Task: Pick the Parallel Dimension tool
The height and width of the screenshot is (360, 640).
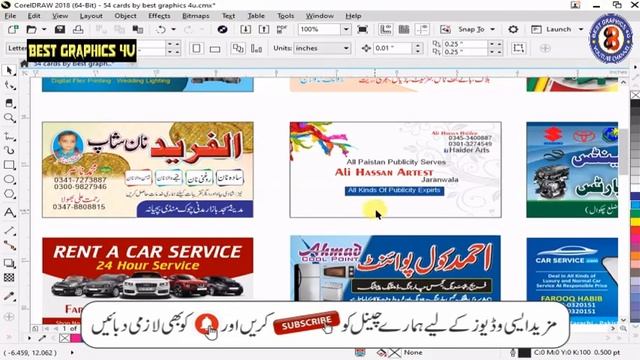Action: [x=9, y=231]
